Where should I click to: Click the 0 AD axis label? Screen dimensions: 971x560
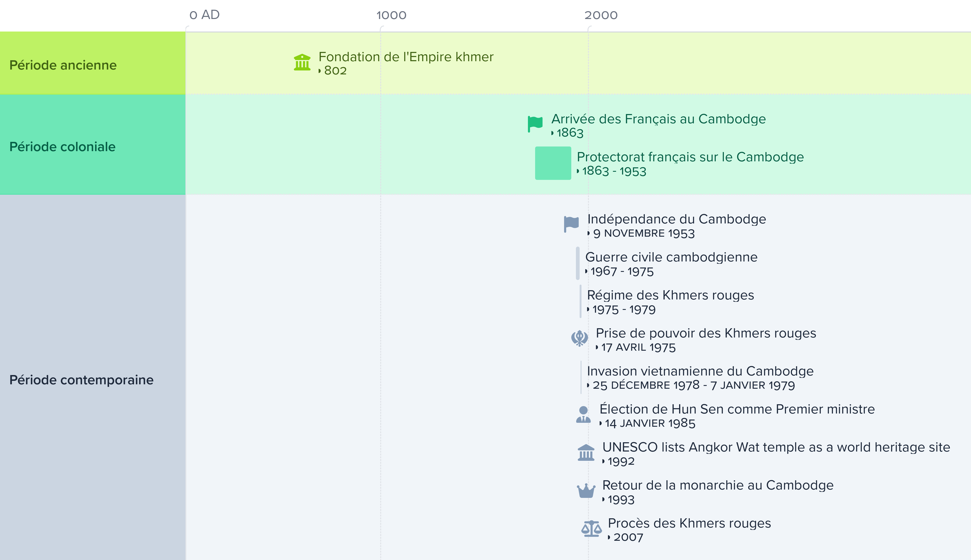tap(204, 15)
